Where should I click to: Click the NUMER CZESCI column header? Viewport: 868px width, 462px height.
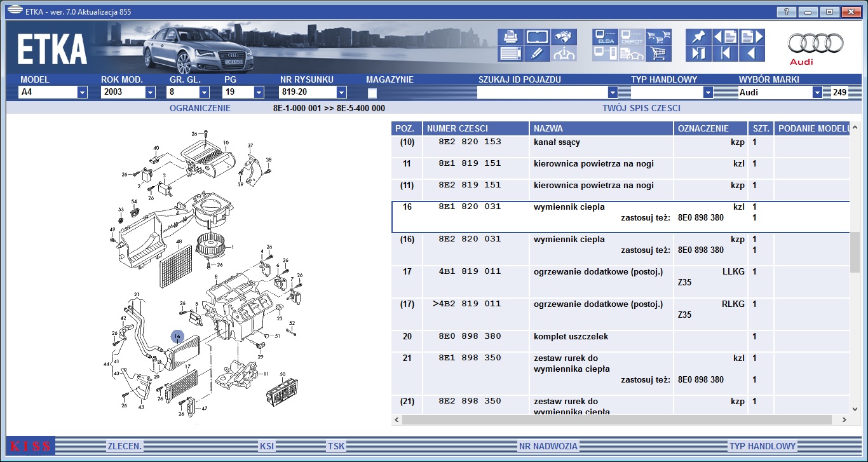[x=475, y=128]
